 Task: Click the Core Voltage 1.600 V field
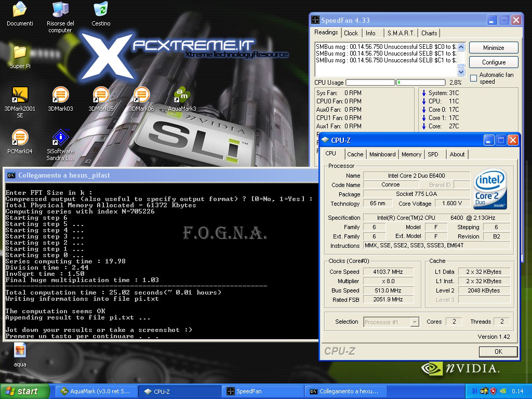point(452,203)
